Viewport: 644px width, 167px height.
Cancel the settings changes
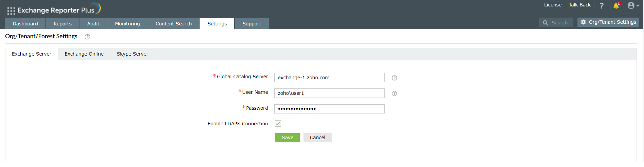(317, 138)
